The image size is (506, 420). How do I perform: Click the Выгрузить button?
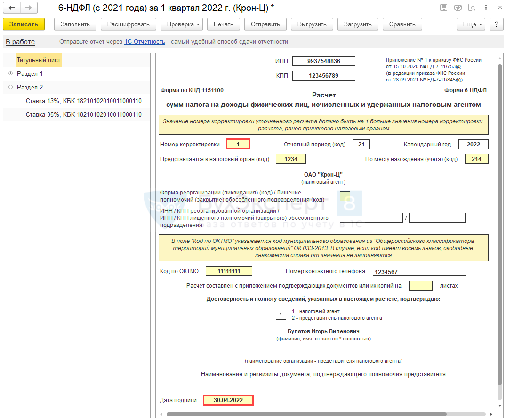click(312, 24)
